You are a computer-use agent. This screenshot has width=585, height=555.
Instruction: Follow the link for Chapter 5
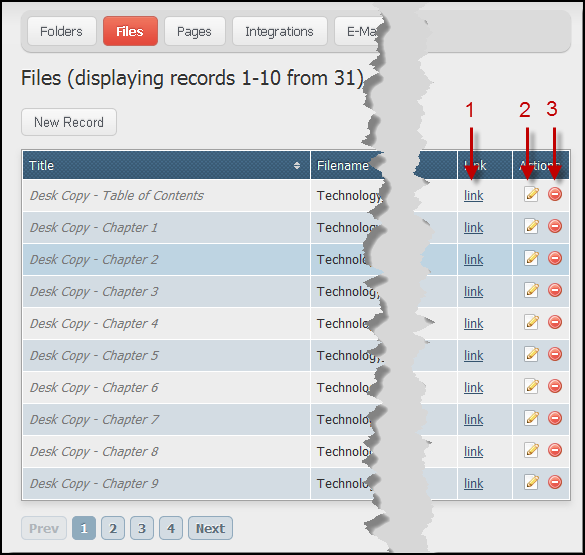[x=473, y=355]
